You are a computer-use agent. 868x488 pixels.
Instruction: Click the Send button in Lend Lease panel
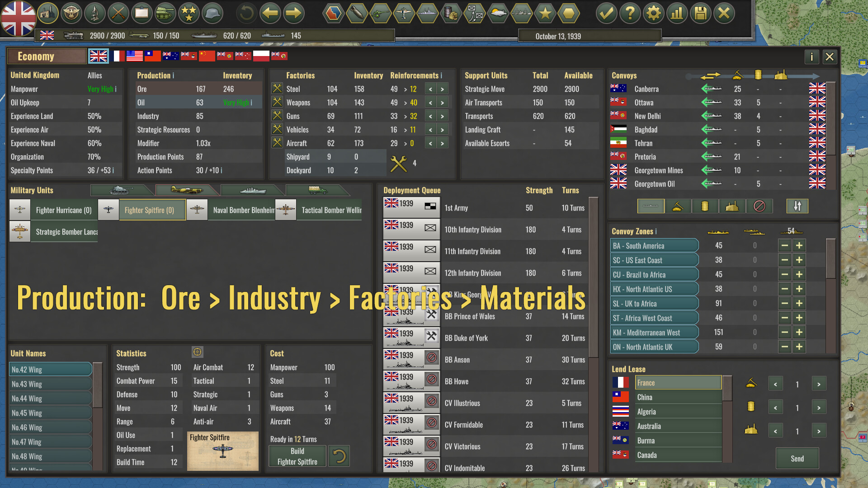(797, 458)
